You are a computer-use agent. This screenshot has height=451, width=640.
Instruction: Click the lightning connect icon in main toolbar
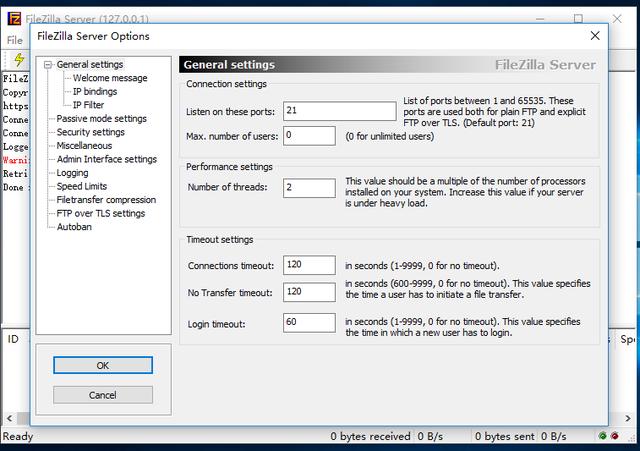pos(19,60)
